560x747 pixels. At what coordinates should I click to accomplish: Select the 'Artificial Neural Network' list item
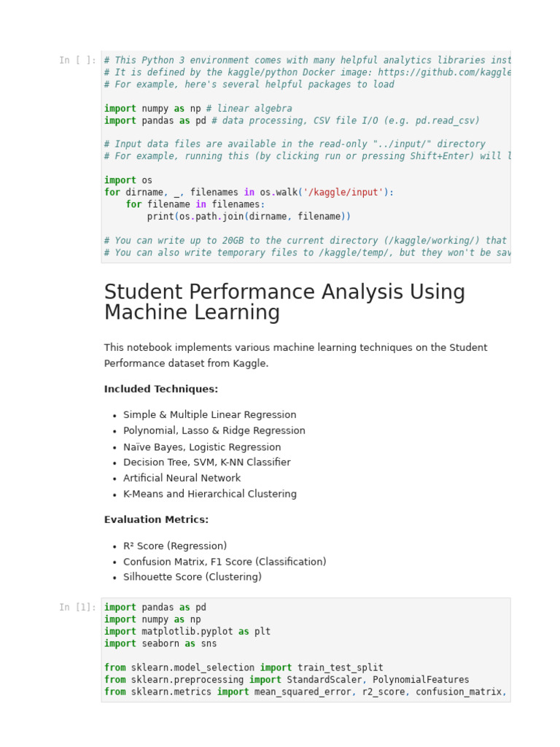[x=182, y=479]
